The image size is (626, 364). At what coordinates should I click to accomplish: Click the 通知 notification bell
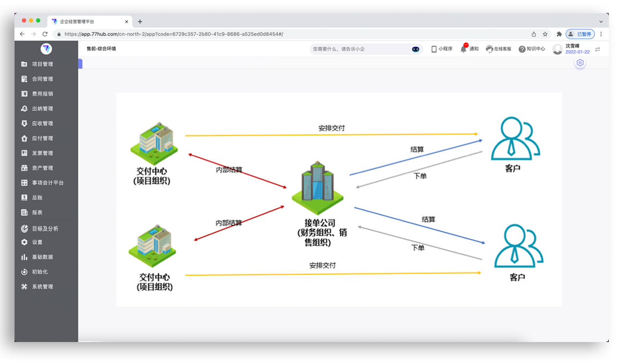pos(464,49)
